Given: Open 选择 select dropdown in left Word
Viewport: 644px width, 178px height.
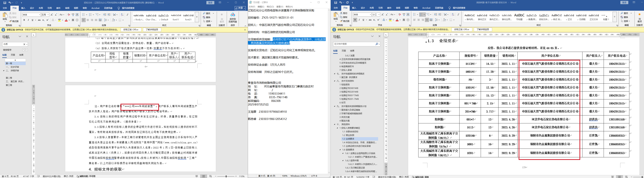Looking at the screenshot, I should (x=208, y=21).
